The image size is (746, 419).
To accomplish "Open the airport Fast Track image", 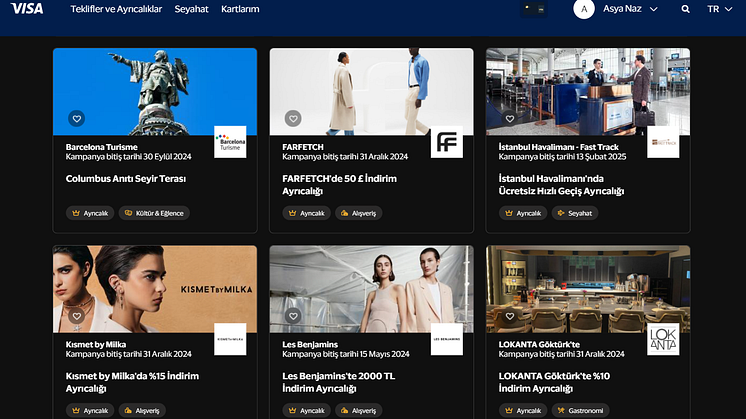I will pyautogui.click(x=588, y=91).
